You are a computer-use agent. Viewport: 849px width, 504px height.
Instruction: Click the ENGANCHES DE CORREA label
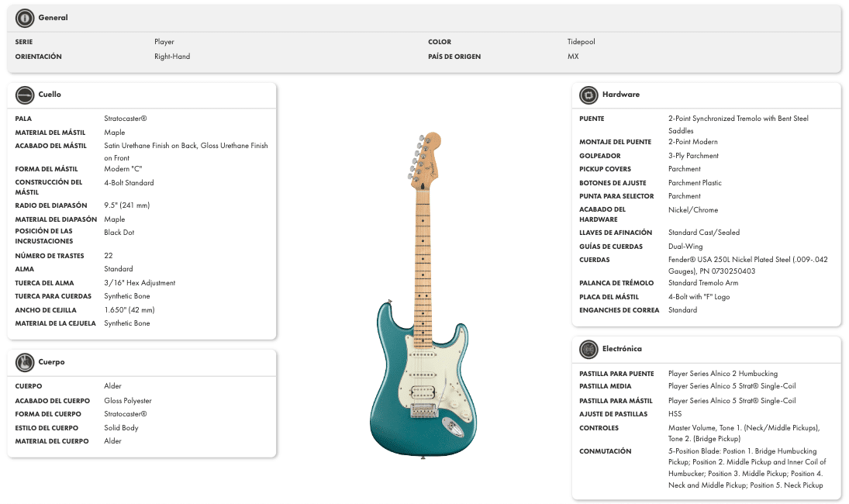point(619,310)
